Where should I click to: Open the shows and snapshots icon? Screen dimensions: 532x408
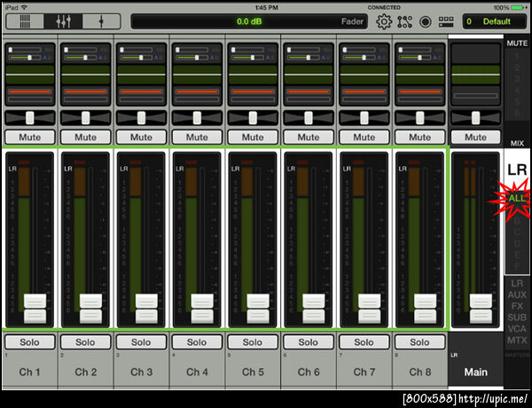pos(446,21)
